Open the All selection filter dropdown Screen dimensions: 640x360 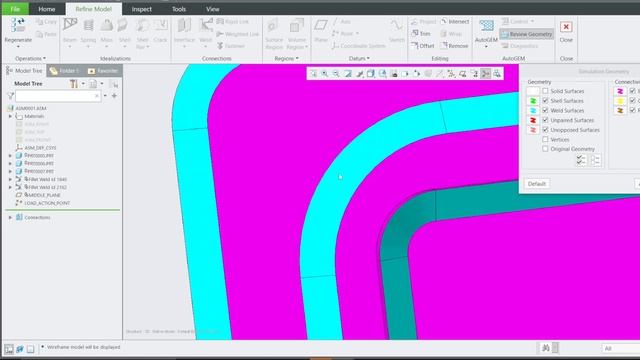click(620, 348)
